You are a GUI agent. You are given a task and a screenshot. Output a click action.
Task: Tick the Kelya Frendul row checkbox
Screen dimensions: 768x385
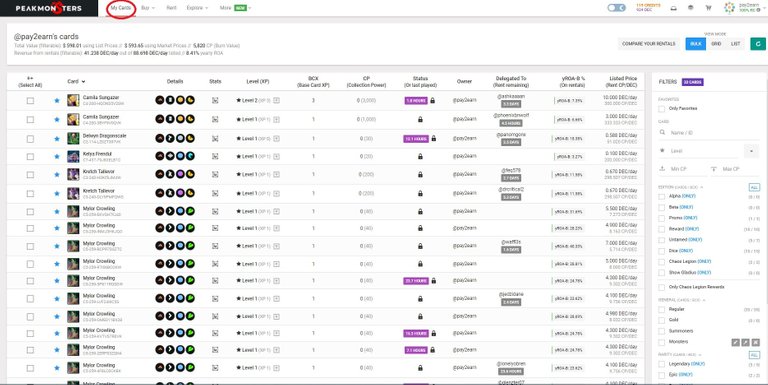pos(30,157)
